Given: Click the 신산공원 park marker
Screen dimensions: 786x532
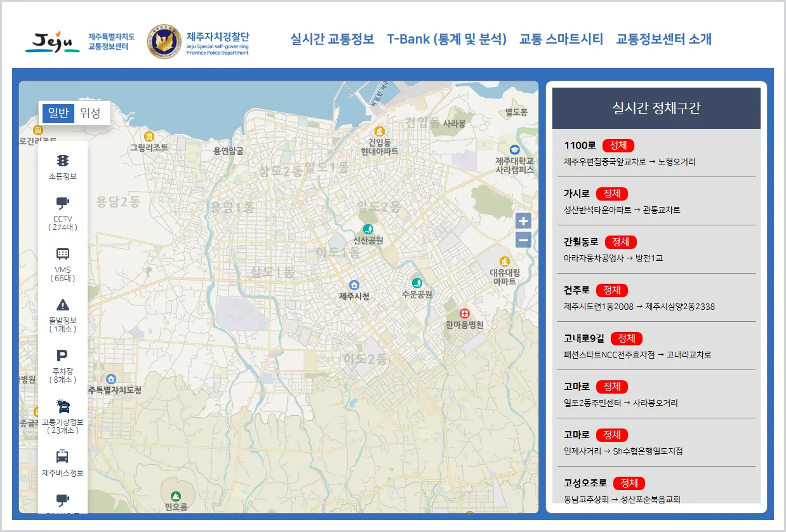Looking at the screenshot, I should click(x=368, y=229).
